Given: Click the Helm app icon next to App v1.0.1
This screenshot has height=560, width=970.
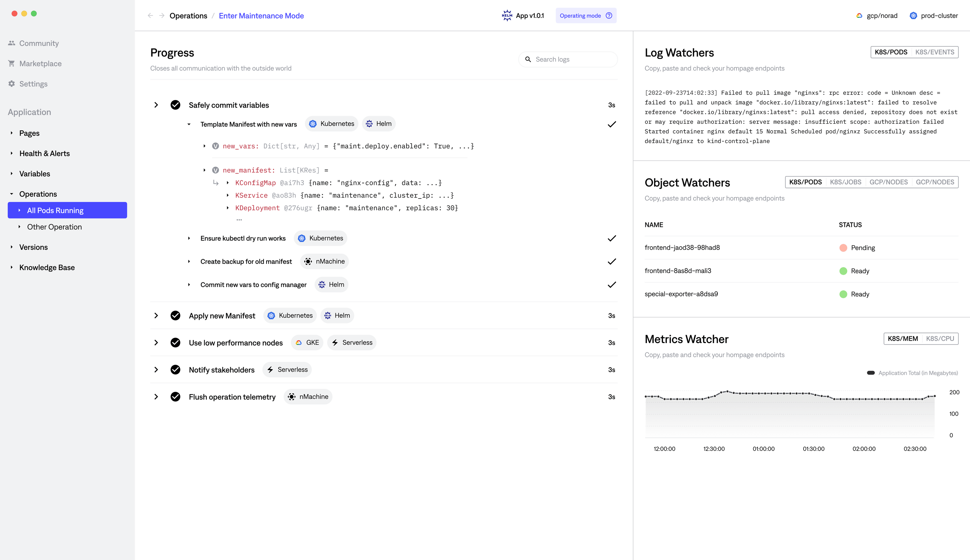Looking at the screenshot, I should click(x=507, y=15).
